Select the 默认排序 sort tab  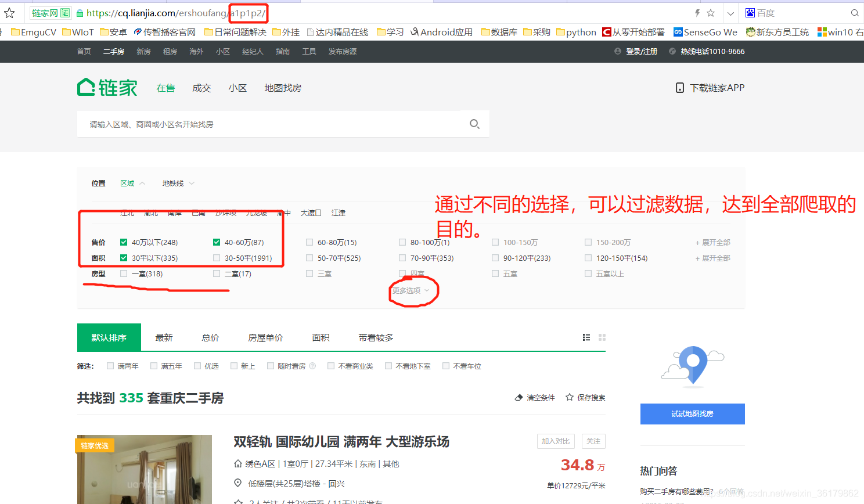(109, 337)
